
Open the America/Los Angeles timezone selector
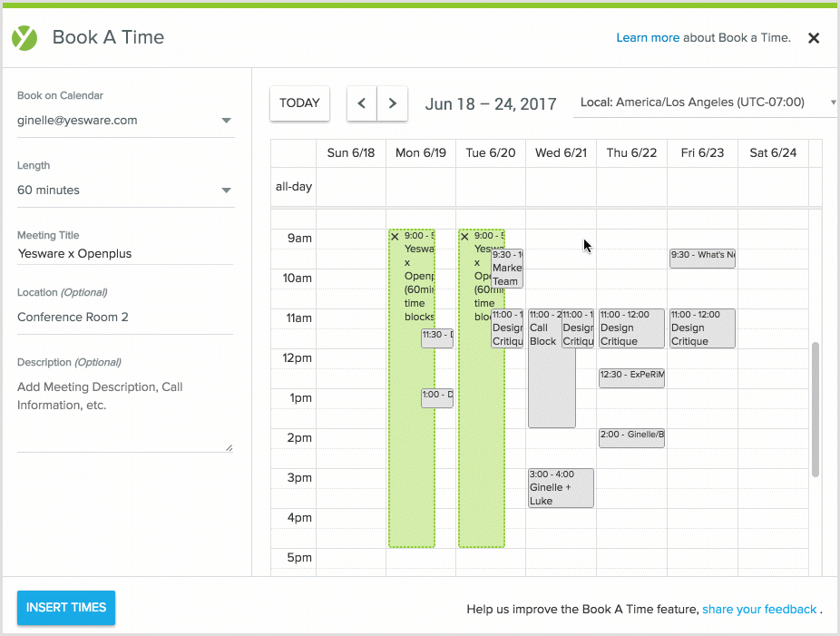(x=706, y=102)
